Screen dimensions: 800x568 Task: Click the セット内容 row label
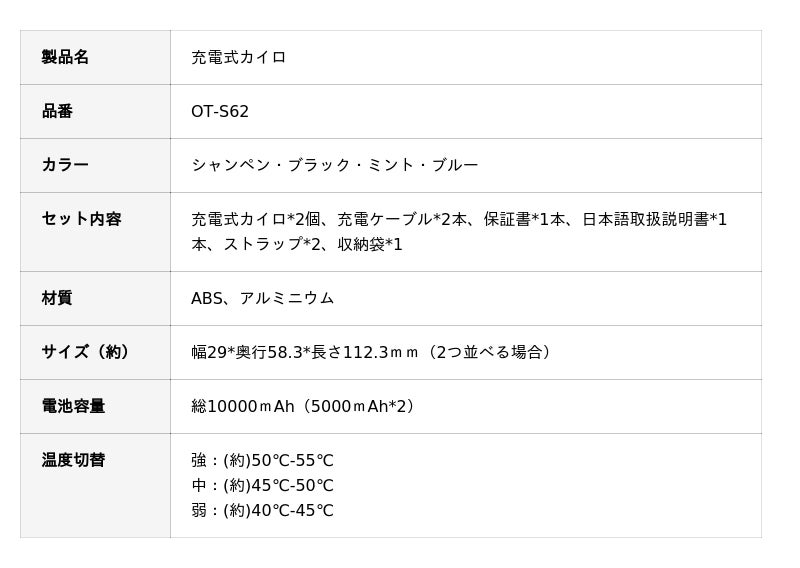pos(81,219)
